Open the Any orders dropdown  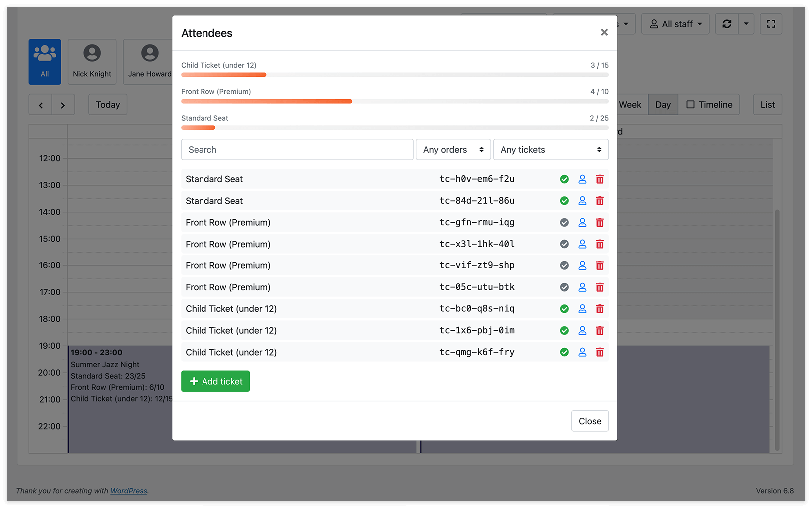pyautogui.click(x=453, y=150)
